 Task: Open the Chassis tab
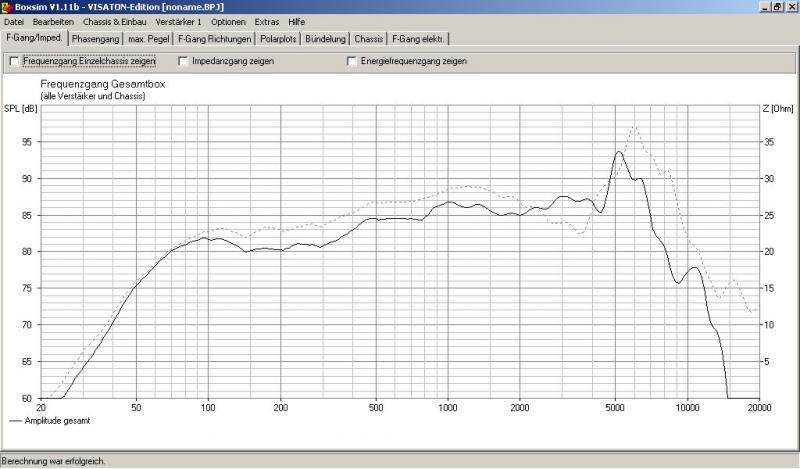[x=369, y=39]
